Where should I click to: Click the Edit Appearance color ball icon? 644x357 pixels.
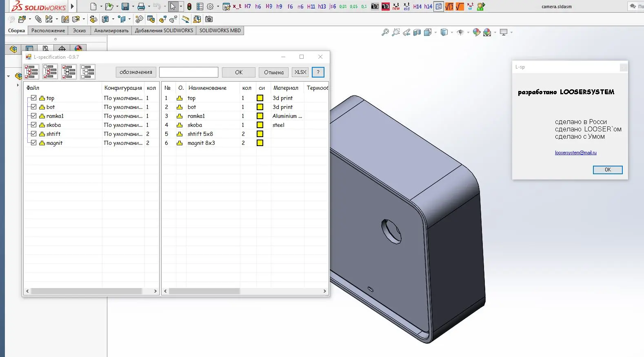476,32
